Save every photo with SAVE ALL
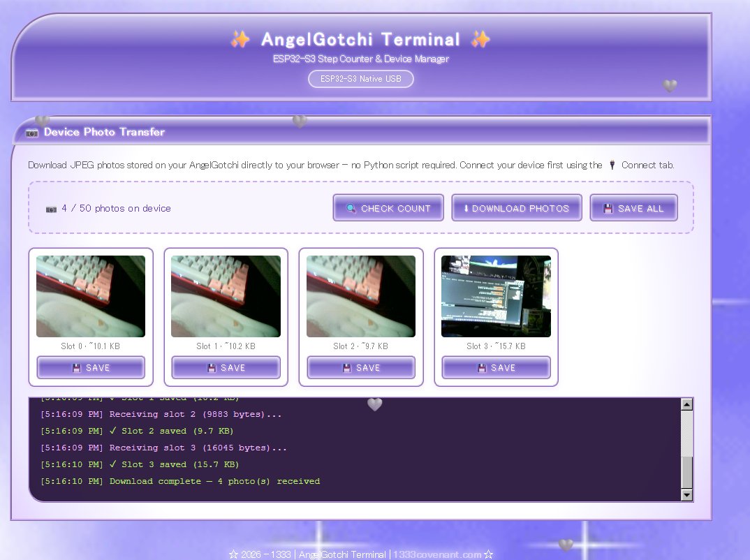Image resolution: width=750 pixels, height=560 pixels. [x=634, y=208]
